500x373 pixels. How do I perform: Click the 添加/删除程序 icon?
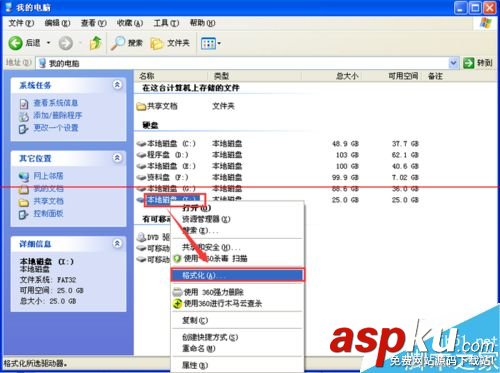(x=24, y=116)
